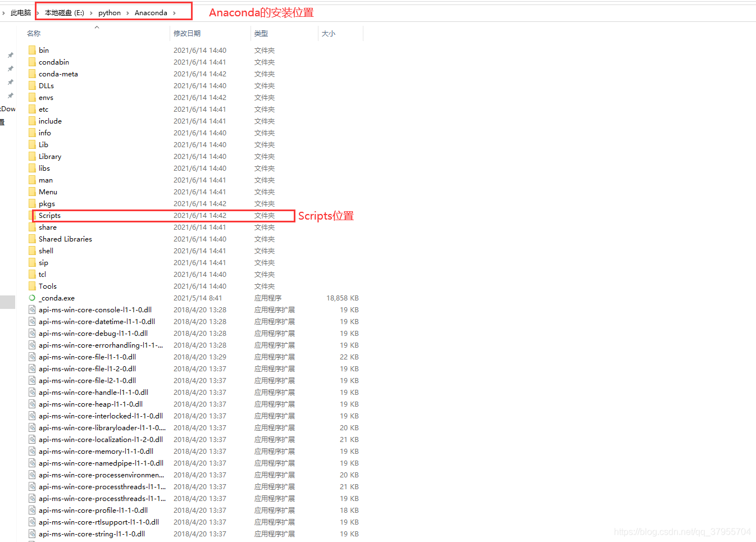
Task: Select api-ms-win-core-heap-l1-1-0.dll
Action: click(x=90, y=404)
